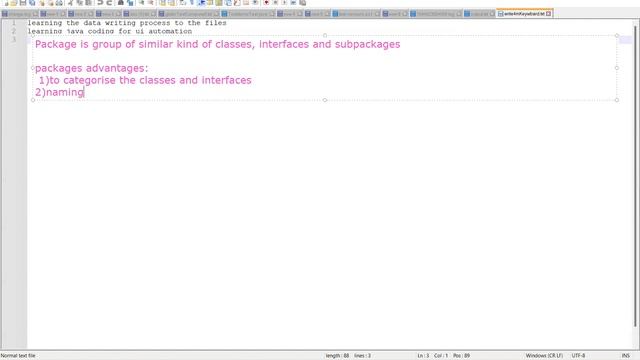Toggle Show All Characters toolbar icon
The width and height of the screenshot is (640, 360).
(x=191, y=2)
